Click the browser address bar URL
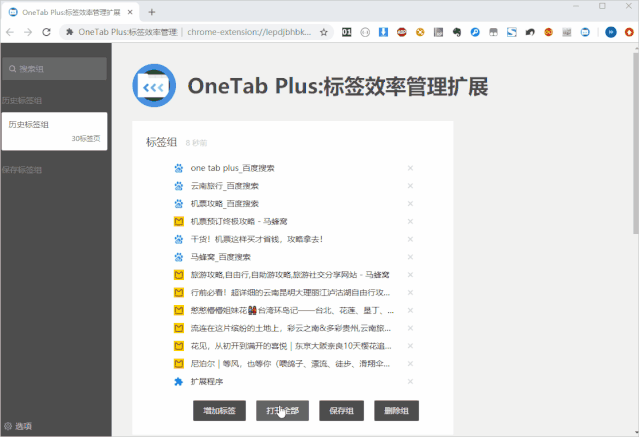The height and width of the screenshot is (437, 639). [x=249, y=32]
